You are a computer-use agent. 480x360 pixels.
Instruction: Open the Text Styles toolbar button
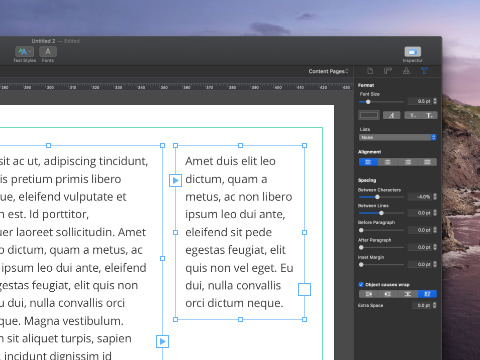point(24,52)
